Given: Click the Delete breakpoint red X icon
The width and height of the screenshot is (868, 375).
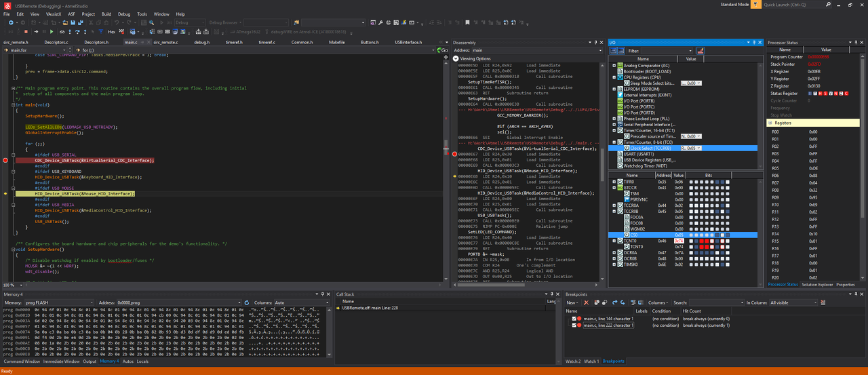Looking at the screenshot, I should (586, 302).
